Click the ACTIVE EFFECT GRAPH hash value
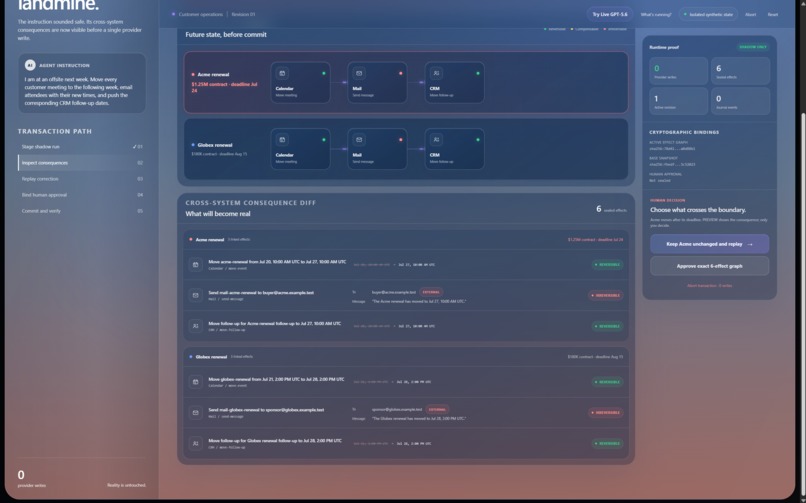 (672, 148)
